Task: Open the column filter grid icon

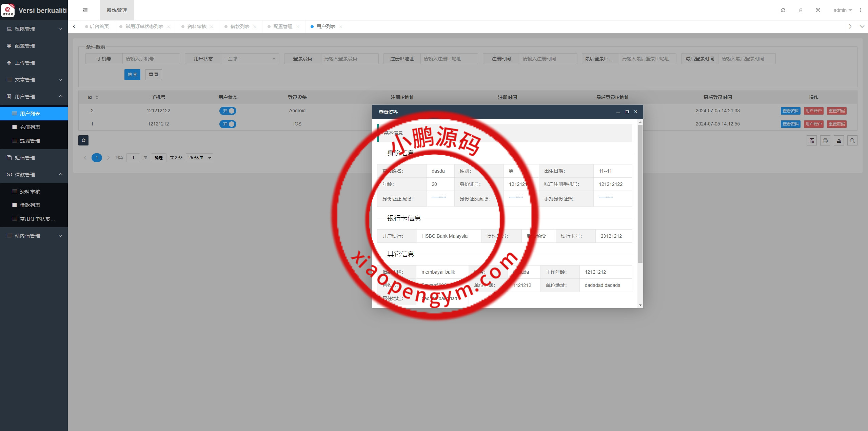Action: pyautogui.click(x=812, y=141)
